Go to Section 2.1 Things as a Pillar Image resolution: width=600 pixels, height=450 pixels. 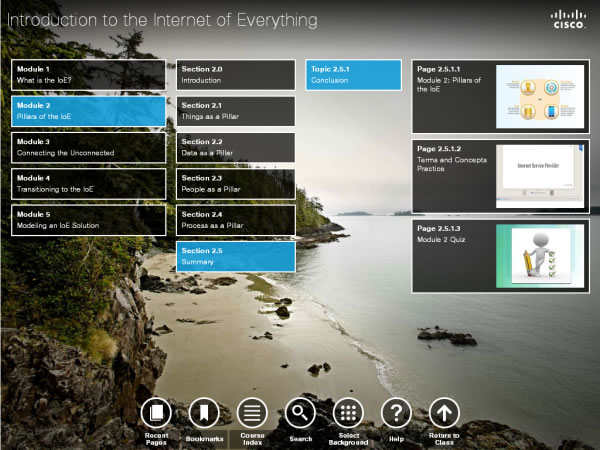pyautogui.click(x=235, y=110)
